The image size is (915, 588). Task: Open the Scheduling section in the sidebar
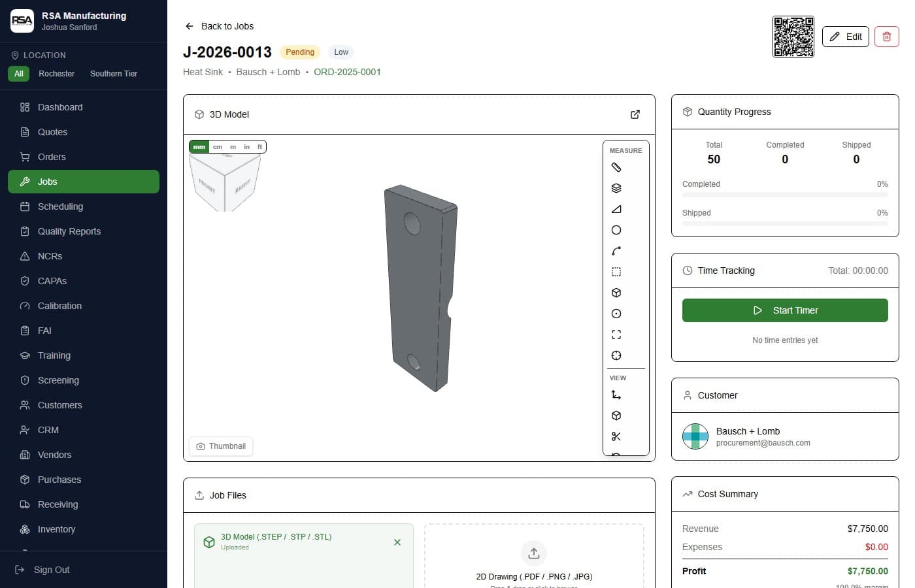[x=60, y=206]
